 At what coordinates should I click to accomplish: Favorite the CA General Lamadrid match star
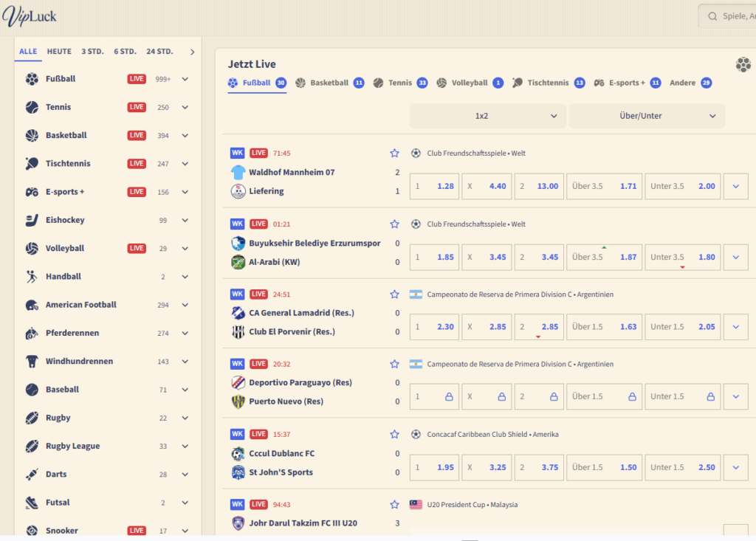tap(394, 294)
